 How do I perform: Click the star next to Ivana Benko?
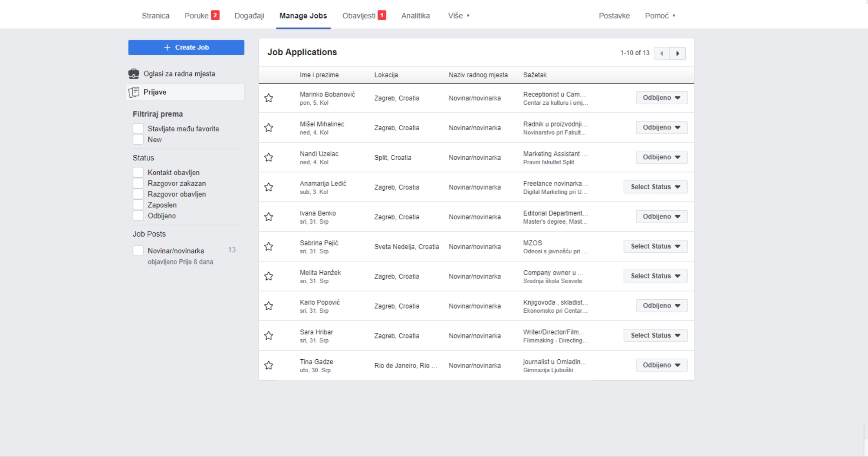[269, 217]
